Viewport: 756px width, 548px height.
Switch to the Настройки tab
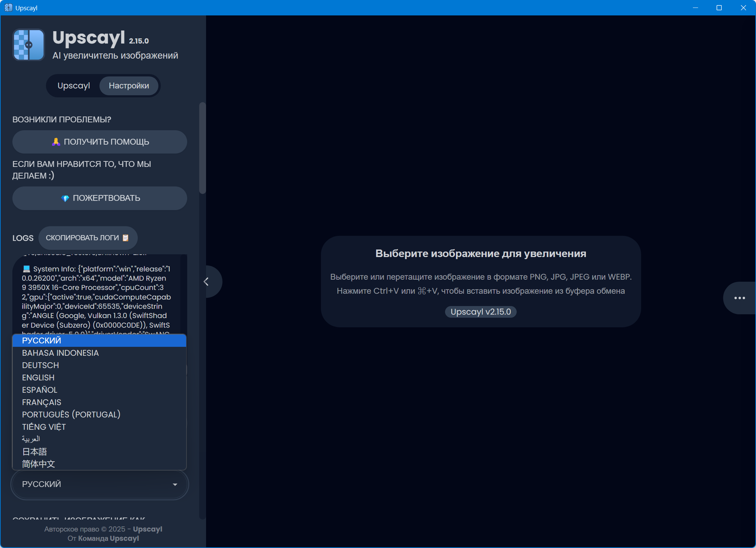coord(129,86)
